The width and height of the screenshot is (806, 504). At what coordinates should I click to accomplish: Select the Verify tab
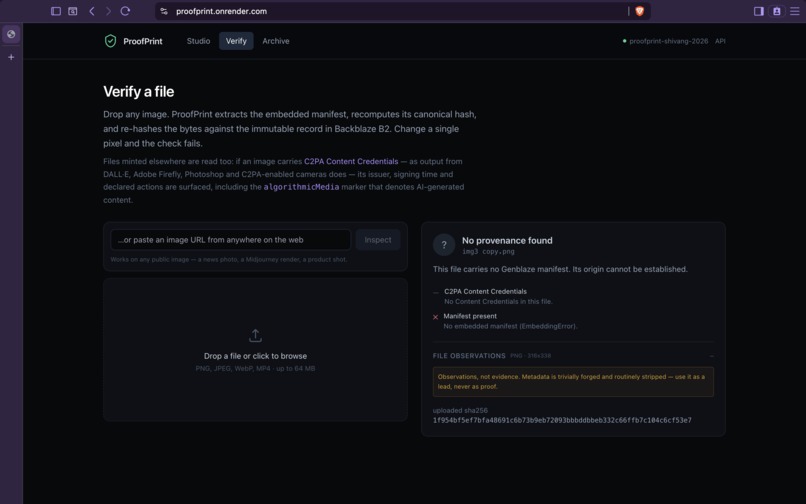[236, 41]
